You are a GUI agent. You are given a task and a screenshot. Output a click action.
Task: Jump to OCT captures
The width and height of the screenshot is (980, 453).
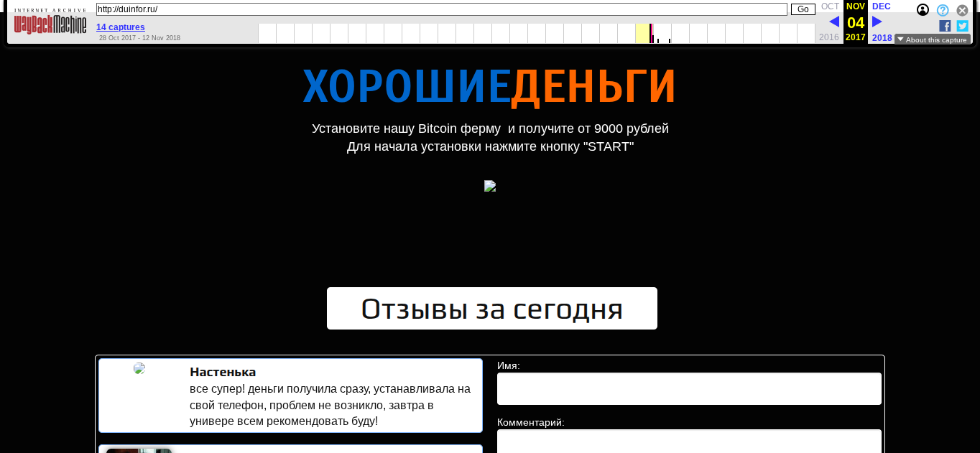pos(830,6)
